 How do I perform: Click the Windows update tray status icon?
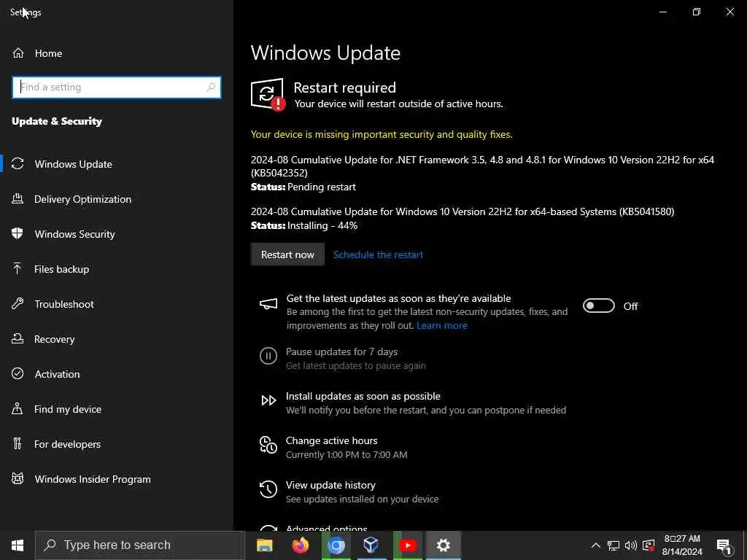(649, 545)
